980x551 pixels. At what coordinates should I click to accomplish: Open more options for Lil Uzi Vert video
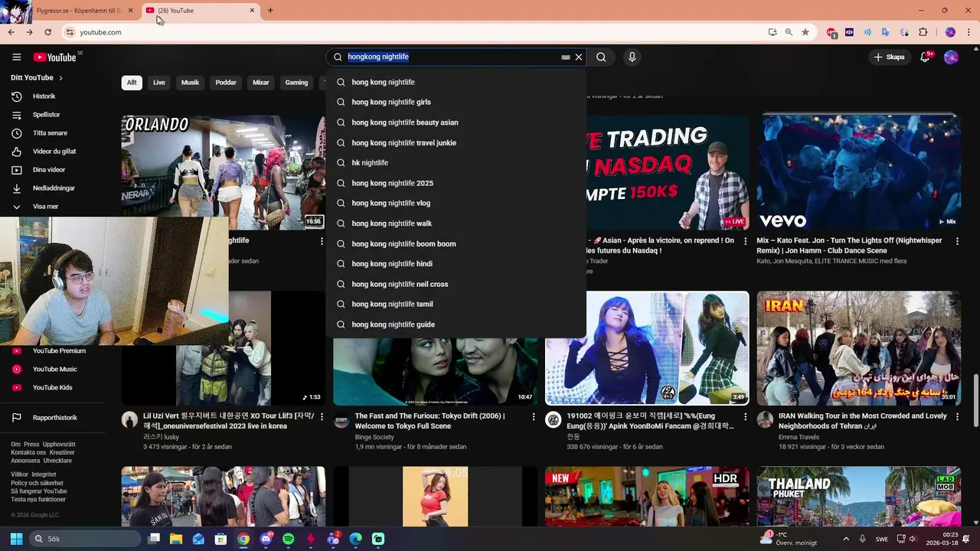[322, 417]
